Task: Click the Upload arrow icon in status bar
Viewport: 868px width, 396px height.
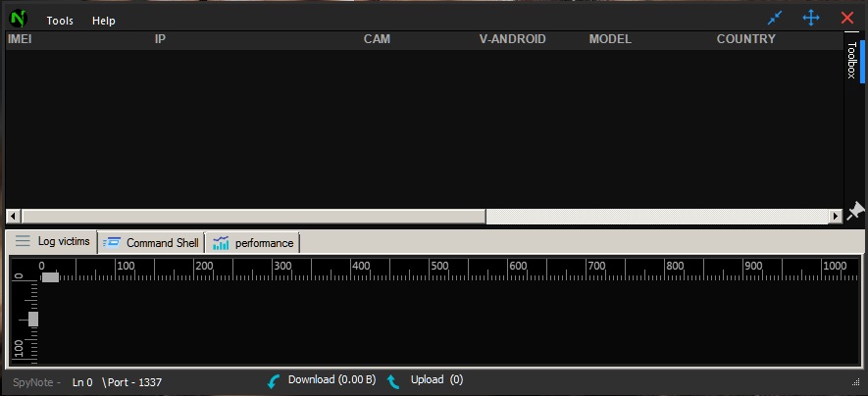Action: pos(393,381)
